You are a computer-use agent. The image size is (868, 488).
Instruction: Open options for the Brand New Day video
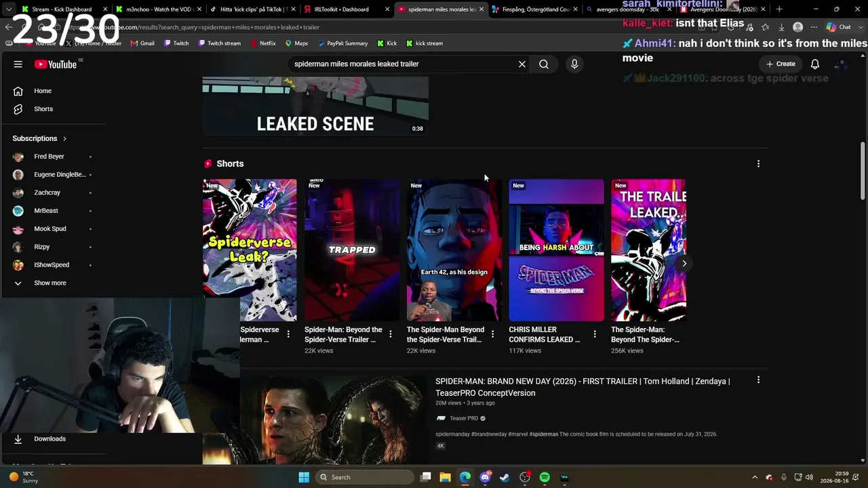758,380
